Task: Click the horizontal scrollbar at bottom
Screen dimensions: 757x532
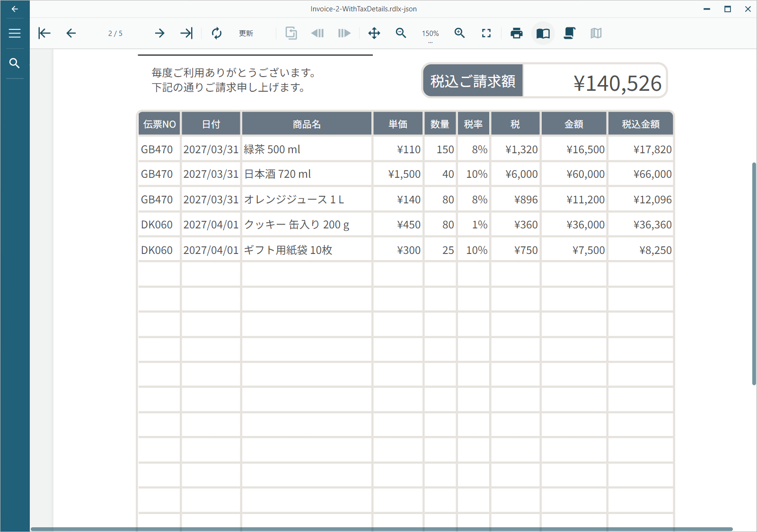Action: pyautogui.click(x=382, y=529)
